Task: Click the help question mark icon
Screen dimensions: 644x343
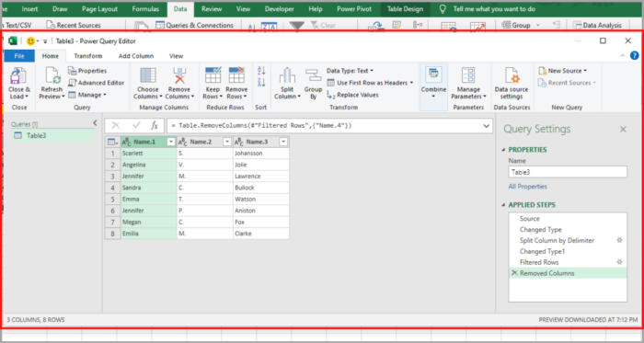Action: tap(635, 56)
